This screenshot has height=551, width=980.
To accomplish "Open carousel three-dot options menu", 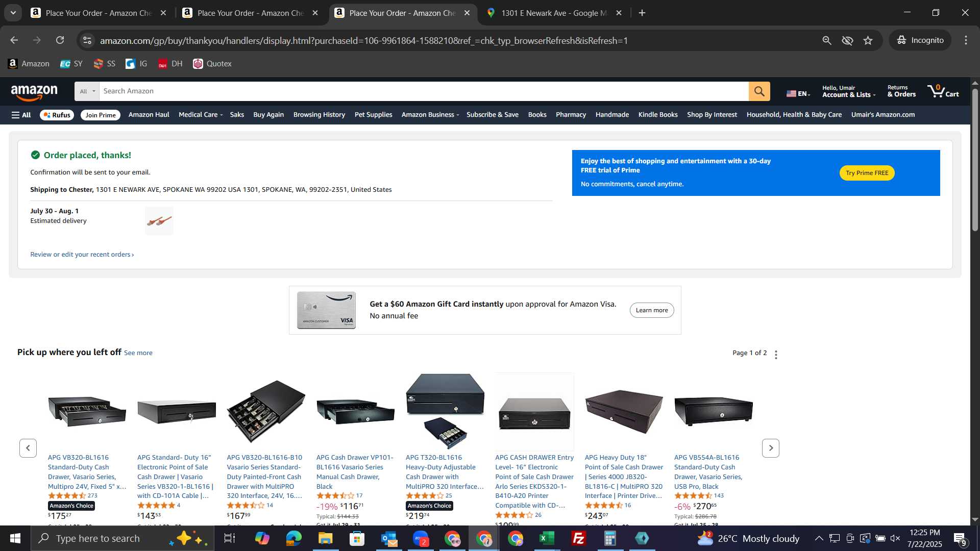I will [x=776, y=355].
